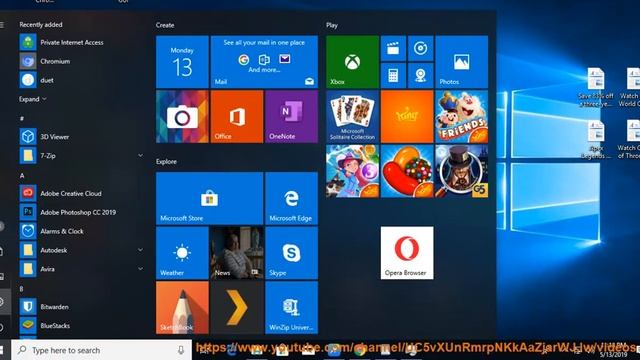640x360 pixels.
Task: Launch the Skype tile
Action: pos(291,253)
